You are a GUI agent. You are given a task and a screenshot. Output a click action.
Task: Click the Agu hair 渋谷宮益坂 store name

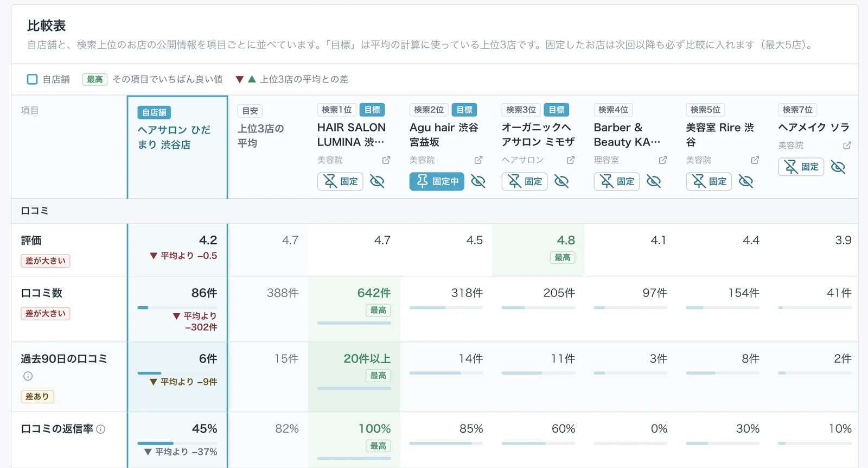coord(444,135)
